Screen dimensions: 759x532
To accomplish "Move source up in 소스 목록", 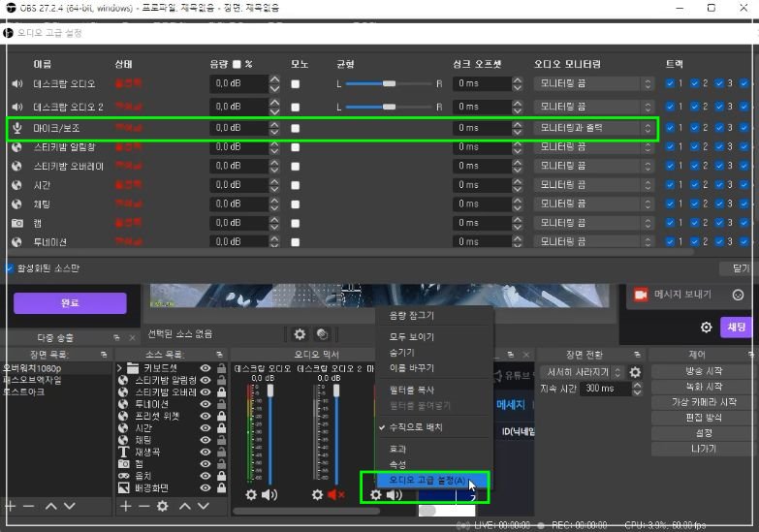I will 185,507.
